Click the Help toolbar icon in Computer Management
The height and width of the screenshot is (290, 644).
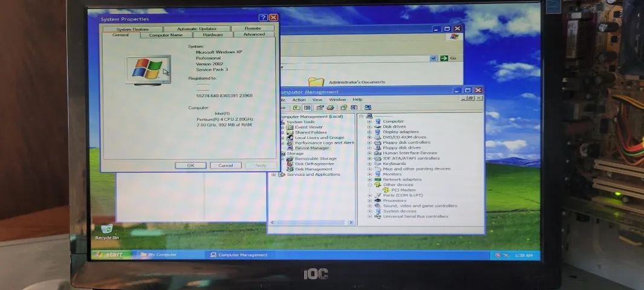[343, 108]
